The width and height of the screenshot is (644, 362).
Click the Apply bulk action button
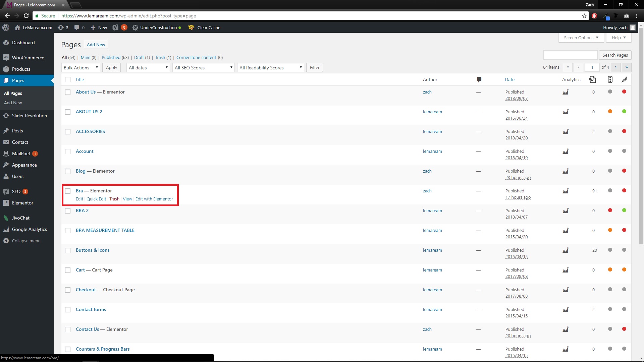coord(111,68)
